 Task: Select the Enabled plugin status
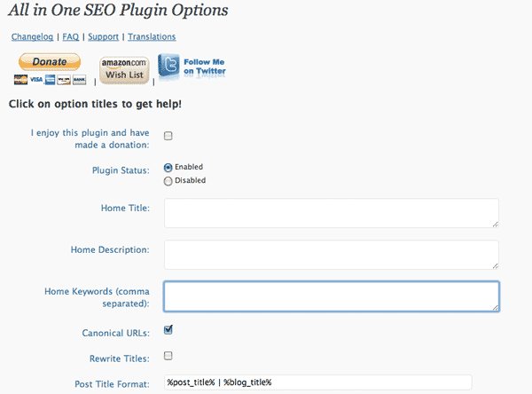[168, 167]
